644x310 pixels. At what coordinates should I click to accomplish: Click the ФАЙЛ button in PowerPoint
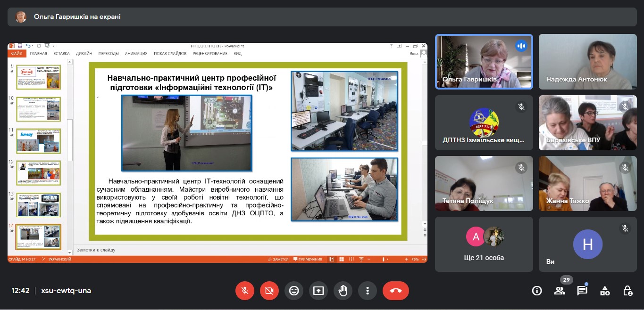click(17, 53)
